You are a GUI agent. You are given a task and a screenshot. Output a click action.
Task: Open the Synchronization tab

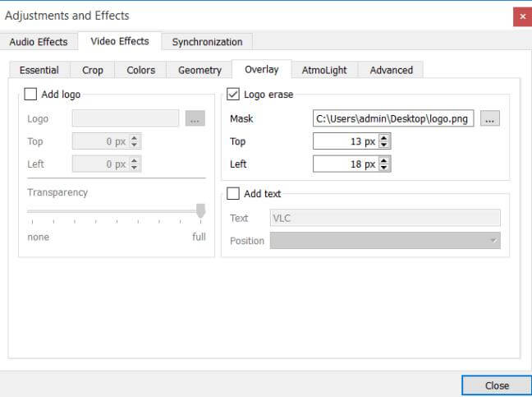pyautogui.click(x=207, y=42)
